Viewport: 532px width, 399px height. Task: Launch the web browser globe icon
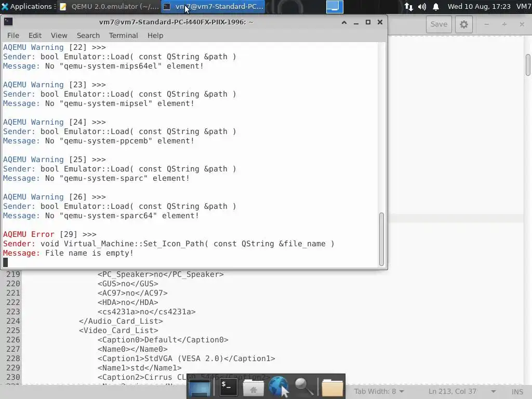coord(279,387)
